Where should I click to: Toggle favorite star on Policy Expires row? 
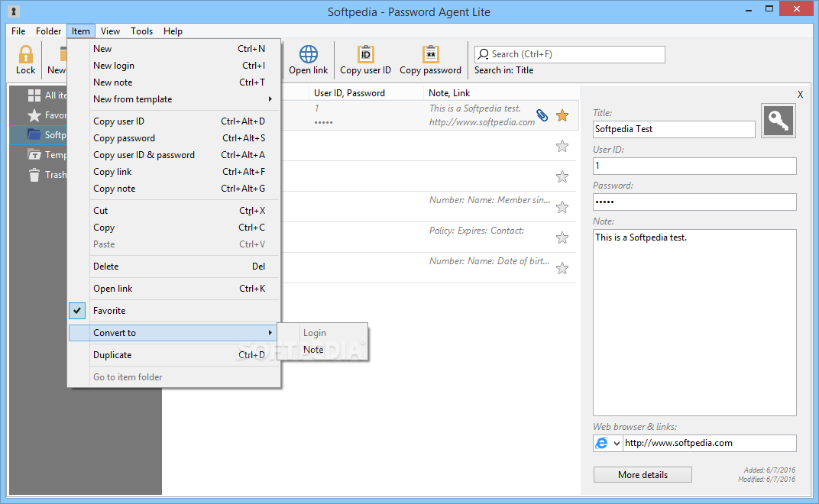[562, 237]
